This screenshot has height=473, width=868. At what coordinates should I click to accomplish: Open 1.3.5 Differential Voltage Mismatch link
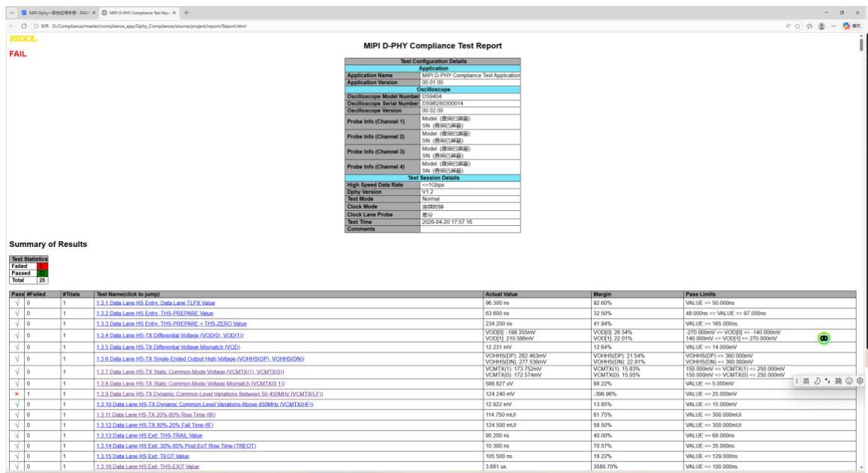(x=169, y=347)
